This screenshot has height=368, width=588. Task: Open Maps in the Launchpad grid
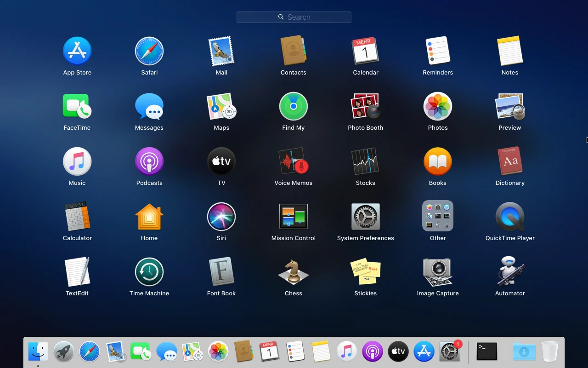pyautogui.click(x=221, y=106)
